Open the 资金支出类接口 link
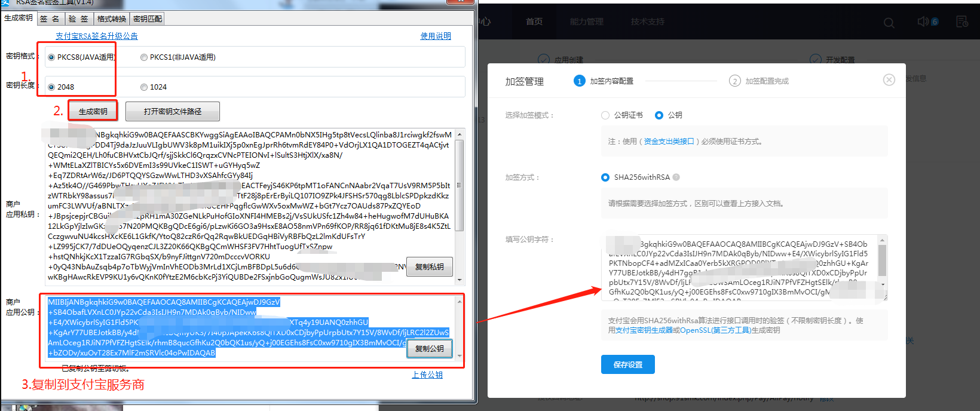 pos(669,142)
